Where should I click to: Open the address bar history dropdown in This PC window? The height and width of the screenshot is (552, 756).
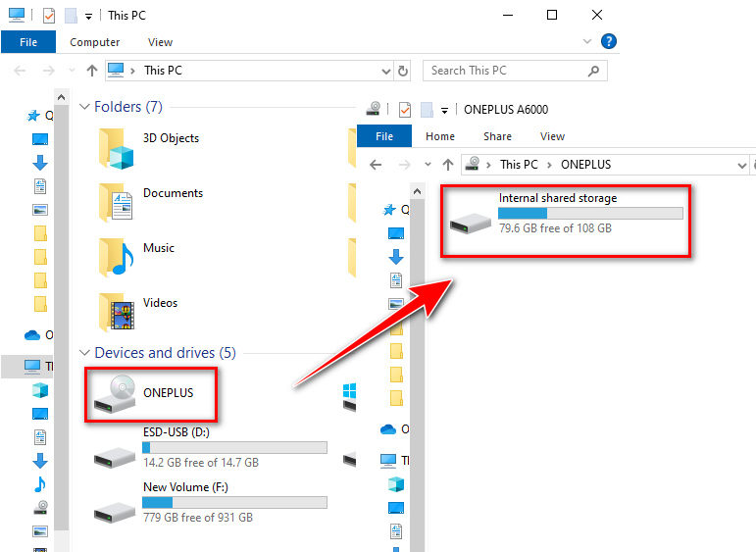click(385, 72)
